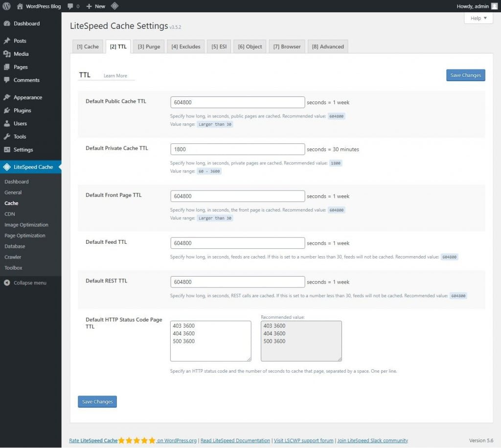Image resolution: width=501 pixels, height=448 pixels.
Task: Click the HTTP Status Code TTL textarea
Action: coord(210,341)
